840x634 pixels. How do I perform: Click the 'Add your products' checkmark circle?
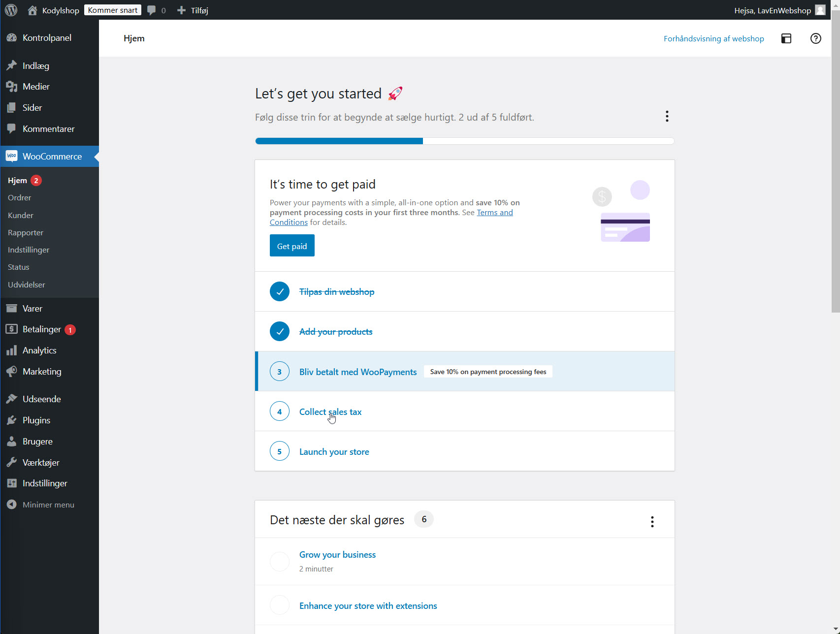coord(279,332)
